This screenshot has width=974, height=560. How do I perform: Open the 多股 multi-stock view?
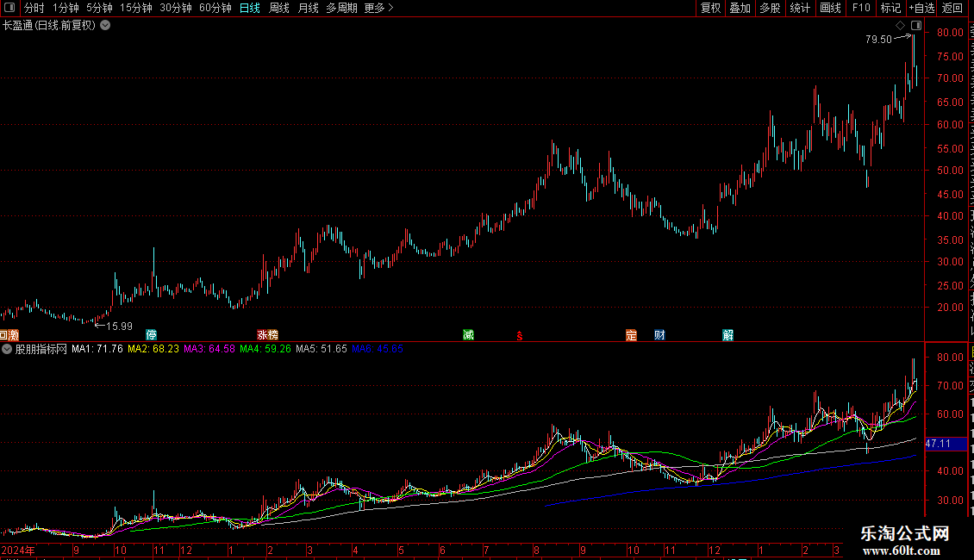(x=770, y=8)
